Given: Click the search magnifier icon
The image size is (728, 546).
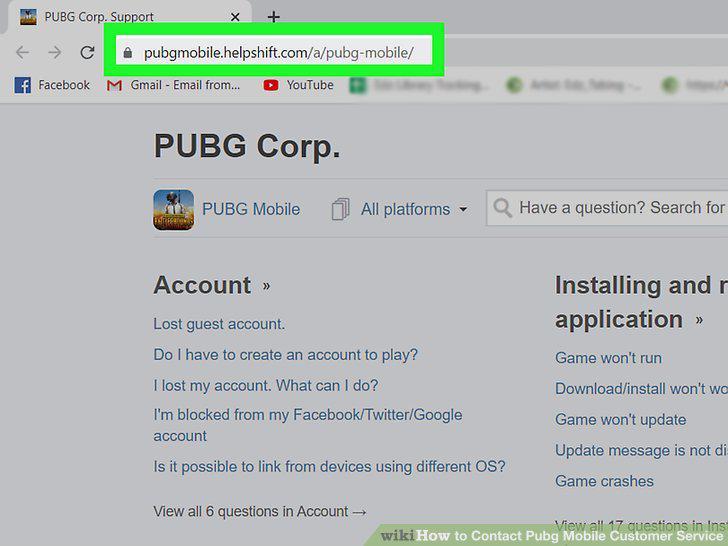Looking at the screenshot, I should [502, 208].
